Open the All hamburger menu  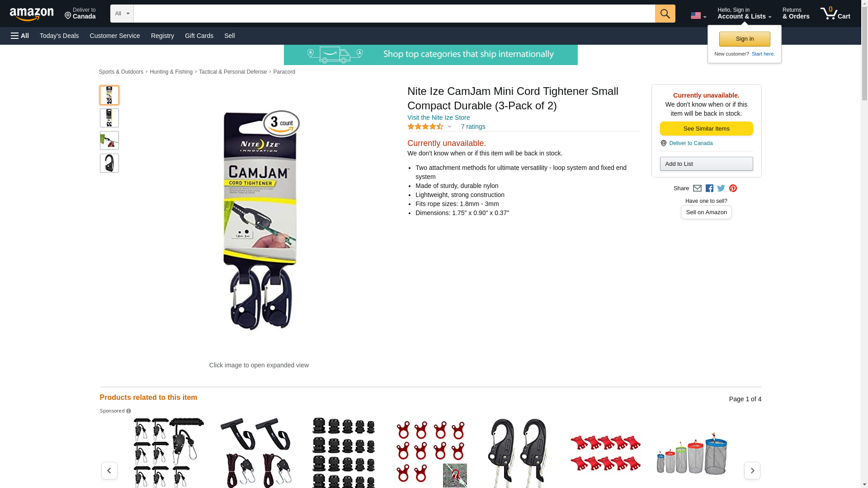(x=20, y=36)
